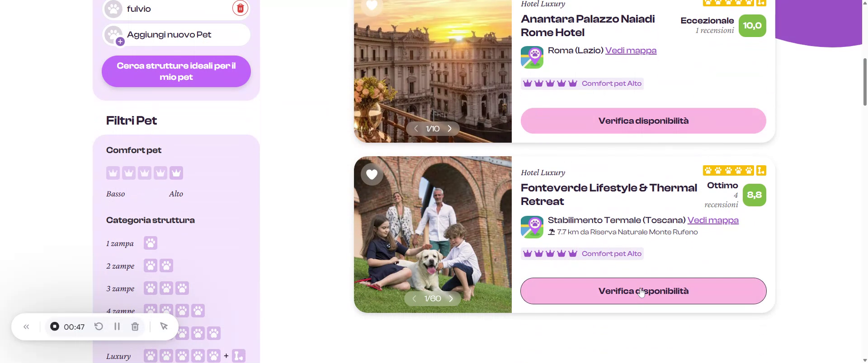Open Fonteverde Lifestyle & Thermal Retreat title
This screenshot has height=363, width=868.
tap(609, 195)
